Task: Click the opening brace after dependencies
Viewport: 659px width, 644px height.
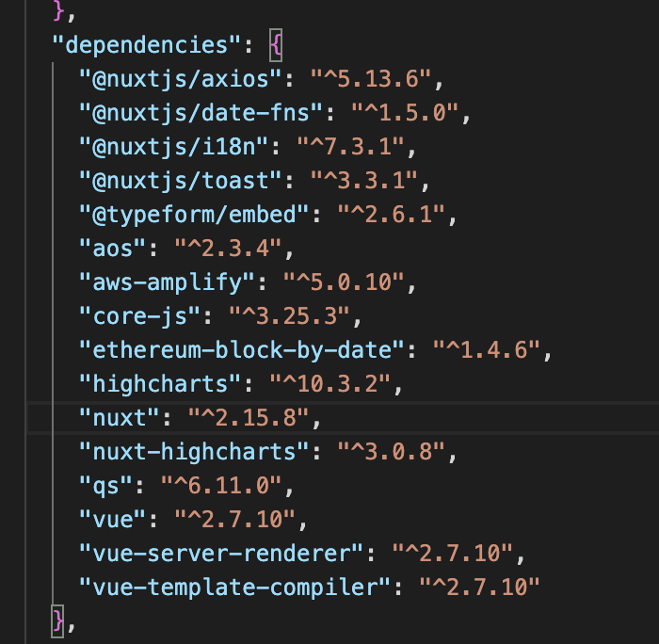Action: [276, 45]
